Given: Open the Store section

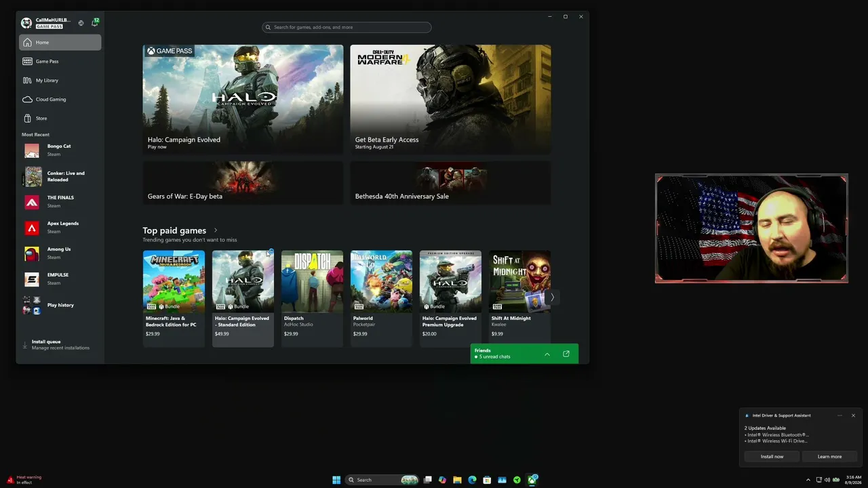Looking at the screenshot, I should 60,118.
